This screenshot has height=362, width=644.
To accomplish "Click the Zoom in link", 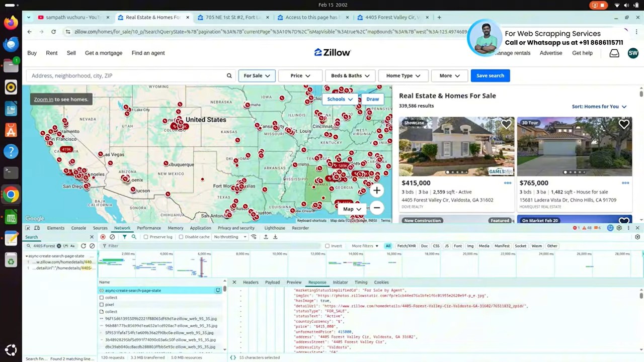I will [43, 100].
